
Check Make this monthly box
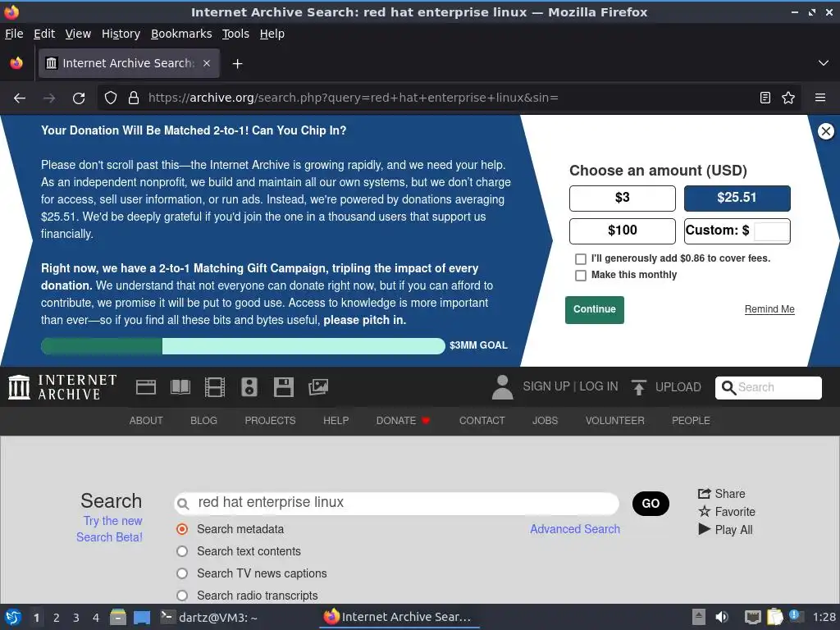pyautogui.click(x=581, y=276)
